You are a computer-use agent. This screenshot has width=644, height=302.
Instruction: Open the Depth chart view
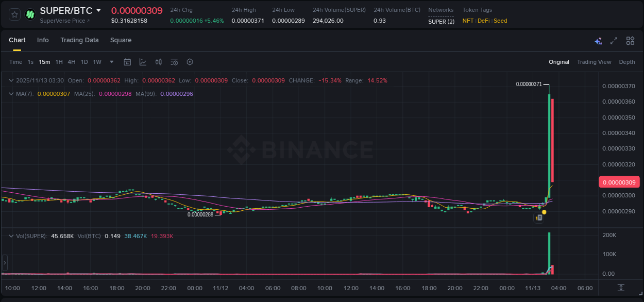pyautogui.click(x=627, y=62)
